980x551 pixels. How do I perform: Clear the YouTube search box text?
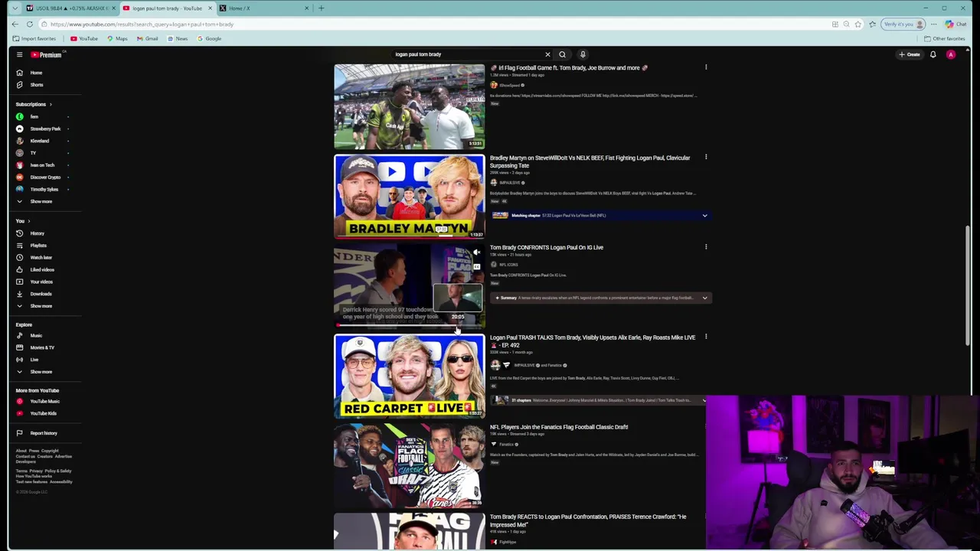[x=547, y=54]
